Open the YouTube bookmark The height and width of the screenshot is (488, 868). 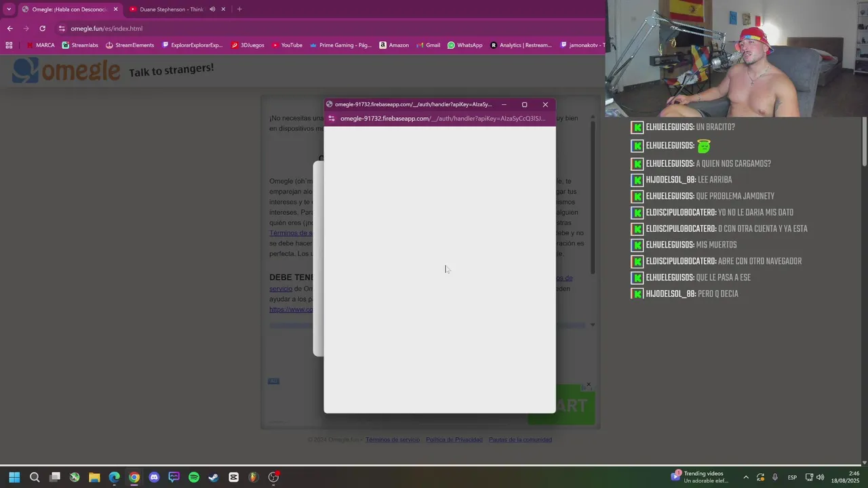pos(287,45)
